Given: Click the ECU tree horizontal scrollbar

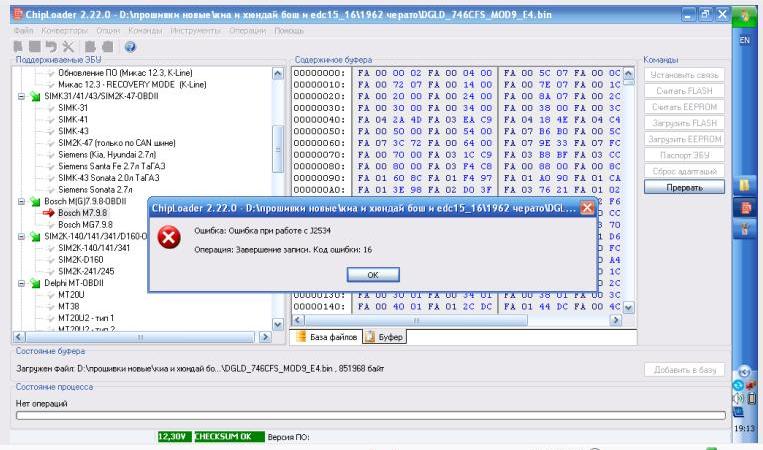Looking at the screenshot, I should [140, 337].
